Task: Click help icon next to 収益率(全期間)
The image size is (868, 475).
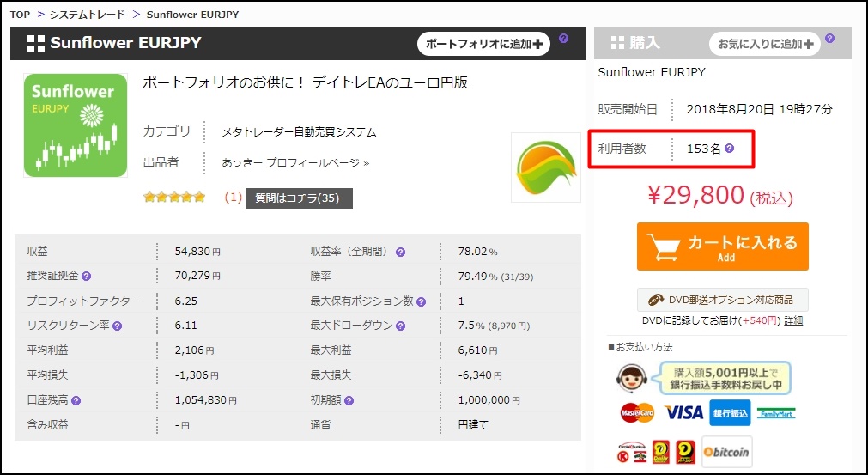Action: (x=400, y=252)
